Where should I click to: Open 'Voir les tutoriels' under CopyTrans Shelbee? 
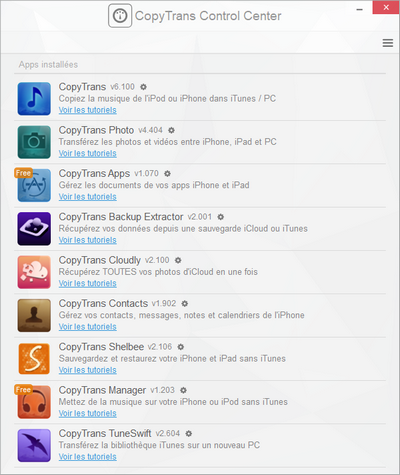point(88,370)
